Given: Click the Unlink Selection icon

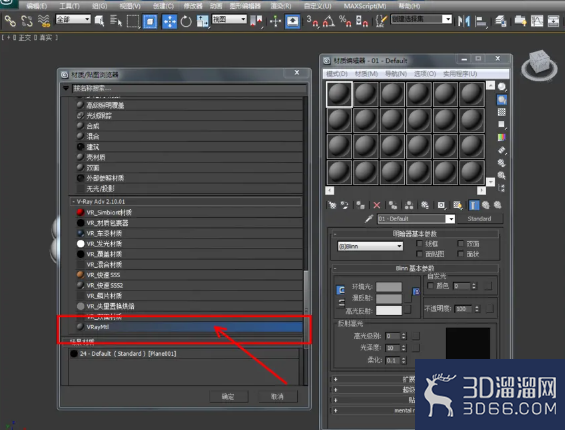Looking at the screenshot, I should point(27,21).
